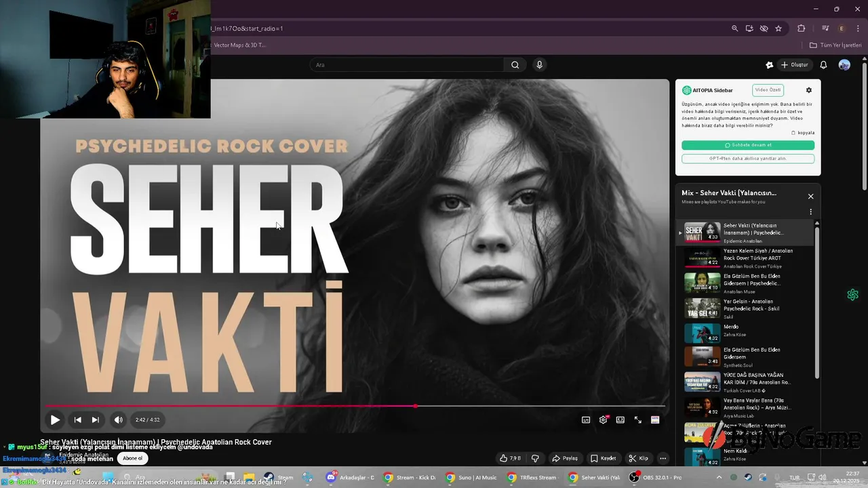Click Kaydet save button
This screenshot has height=488, width=868.
[x=603, y=458]
